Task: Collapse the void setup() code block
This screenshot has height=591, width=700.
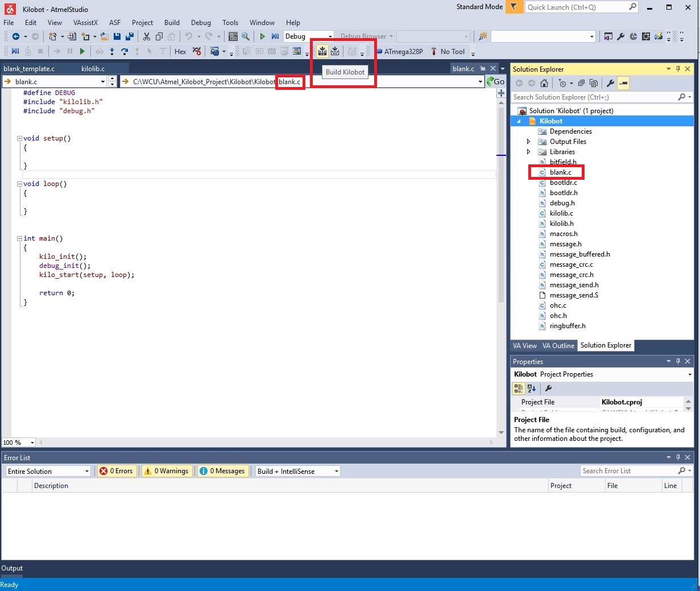Action: point(19,138)
